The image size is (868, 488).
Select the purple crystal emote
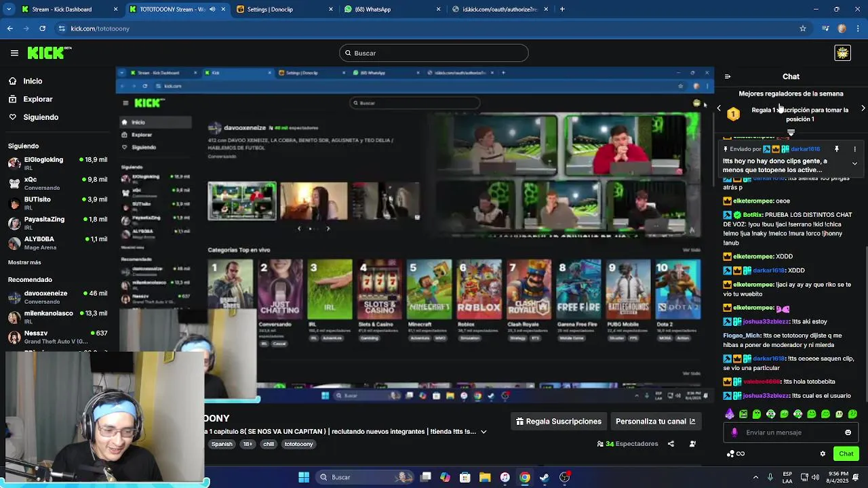tap(730, 414)
